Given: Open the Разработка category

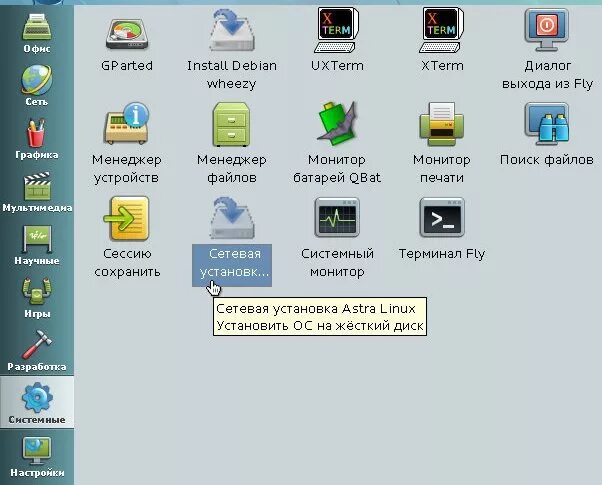Looking at the screenshot, I should (37, 351).
